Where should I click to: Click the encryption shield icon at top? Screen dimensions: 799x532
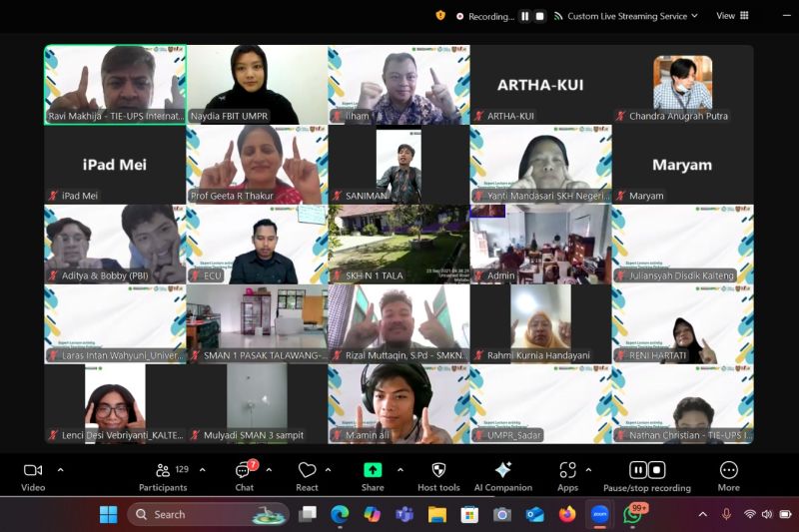440,16
